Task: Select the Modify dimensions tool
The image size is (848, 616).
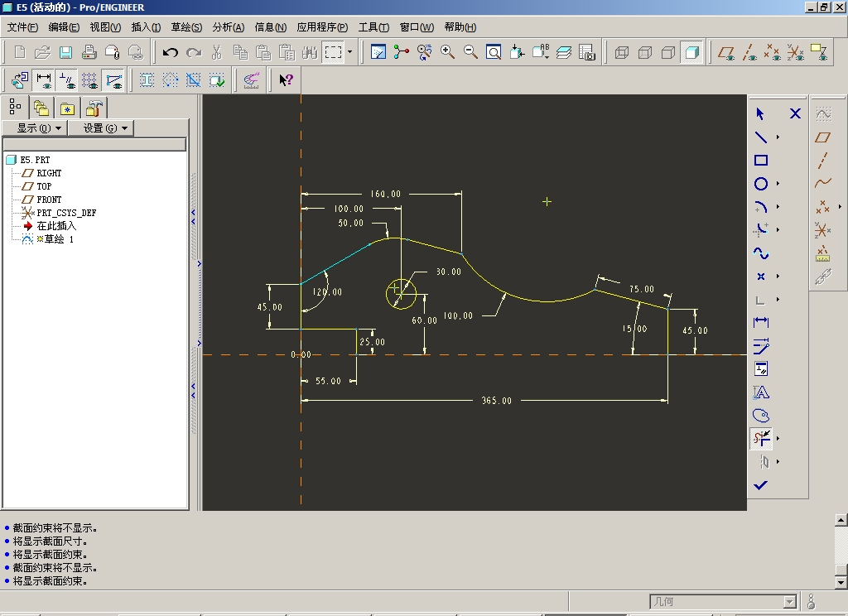Action: point(761,345)
